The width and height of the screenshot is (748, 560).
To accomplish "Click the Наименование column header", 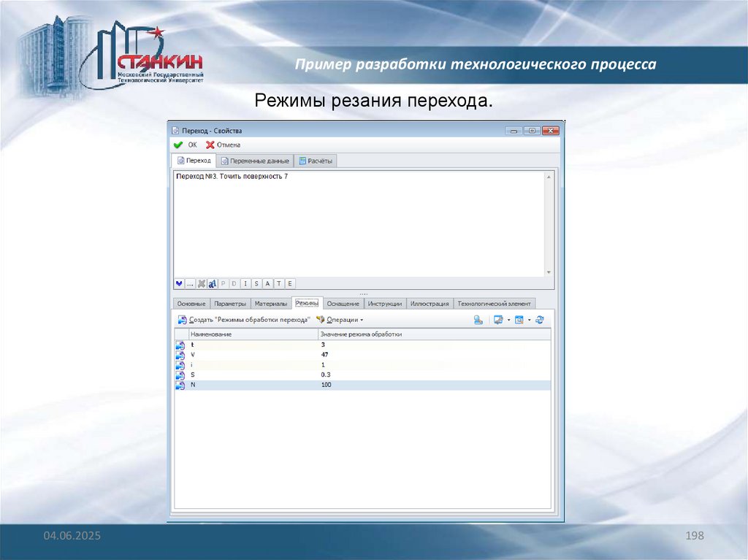I will 253,334.
